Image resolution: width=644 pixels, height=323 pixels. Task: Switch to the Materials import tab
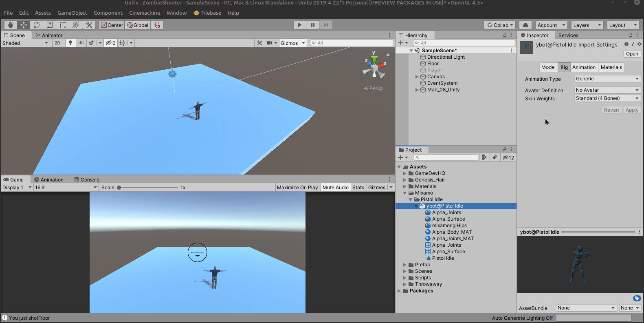[x=611, y=67]
